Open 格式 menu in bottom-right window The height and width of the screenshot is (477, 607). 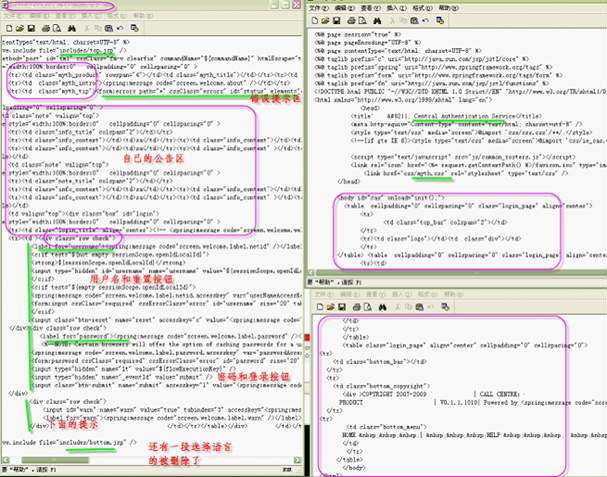(x=428, y=294)
